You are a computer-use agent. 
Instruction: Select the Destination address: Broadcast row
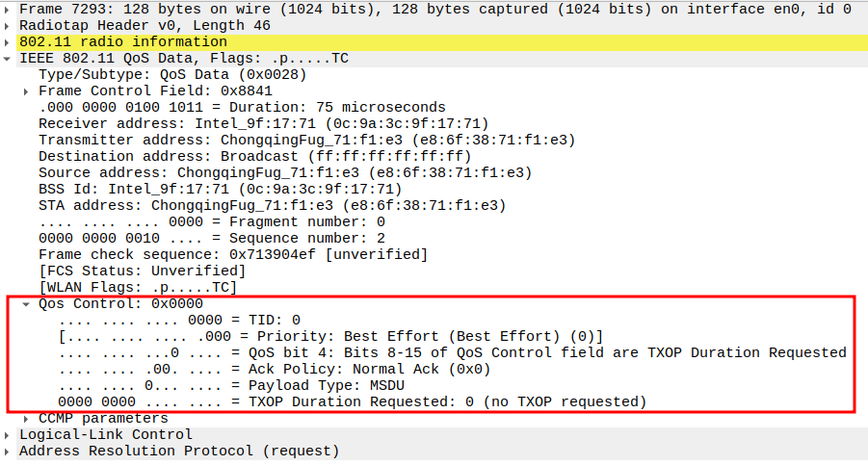(x=254, y=156)
